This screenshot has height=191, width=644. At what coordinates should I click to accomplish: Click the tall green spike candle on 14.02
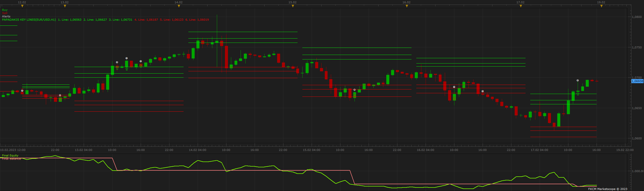pos(217,41)
